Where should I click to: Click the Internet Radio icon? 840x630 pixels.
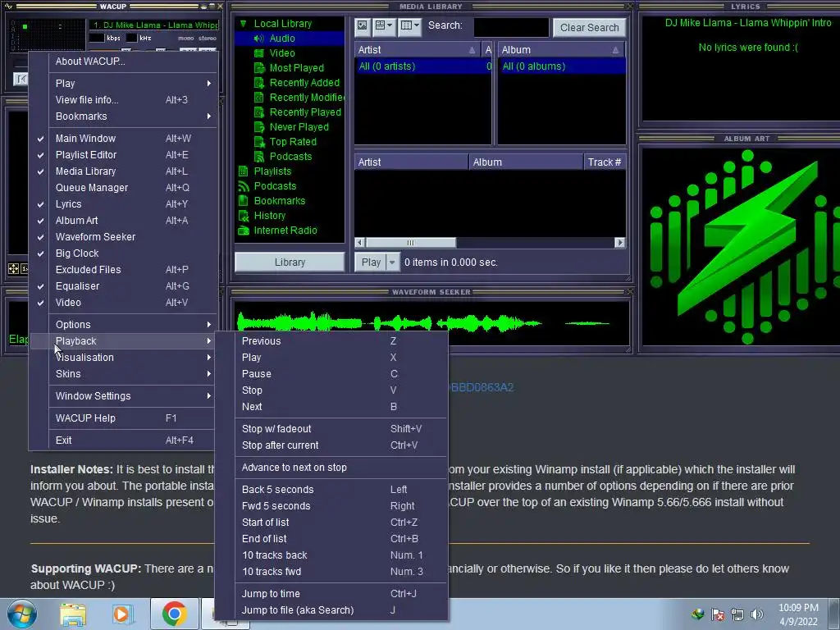[x=243, y=231]
